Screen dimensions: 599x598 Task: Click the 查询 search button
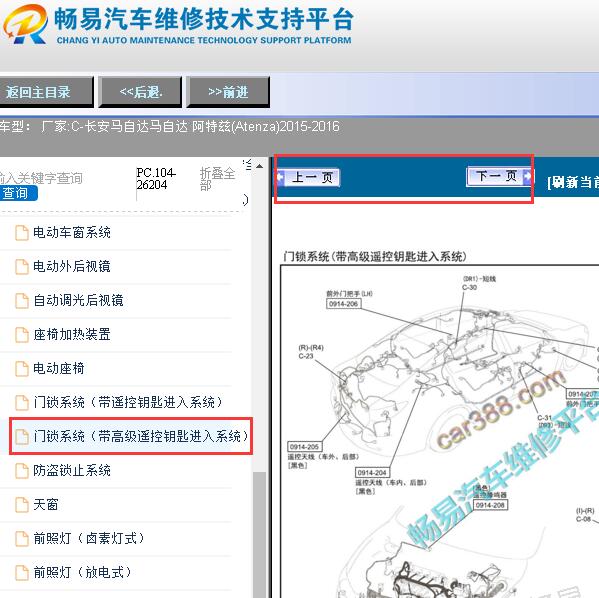click(x=18, y=193)
